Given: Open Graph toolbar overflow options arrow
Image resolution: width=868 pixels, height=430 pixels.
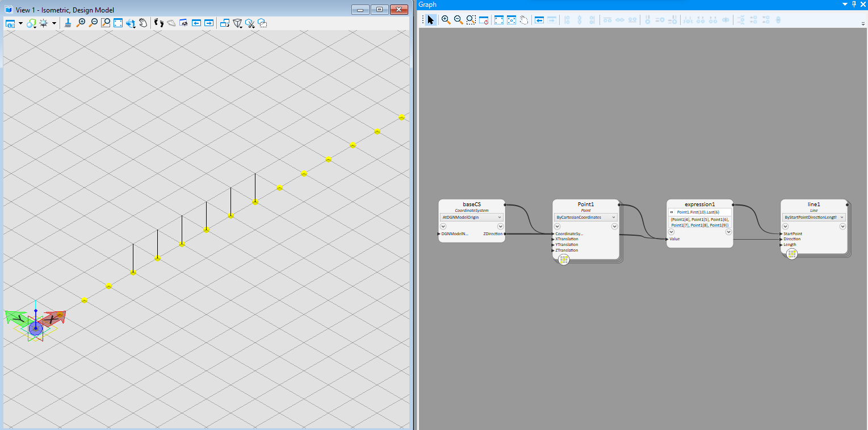Looking at the screenshot, I should [863, 24].
